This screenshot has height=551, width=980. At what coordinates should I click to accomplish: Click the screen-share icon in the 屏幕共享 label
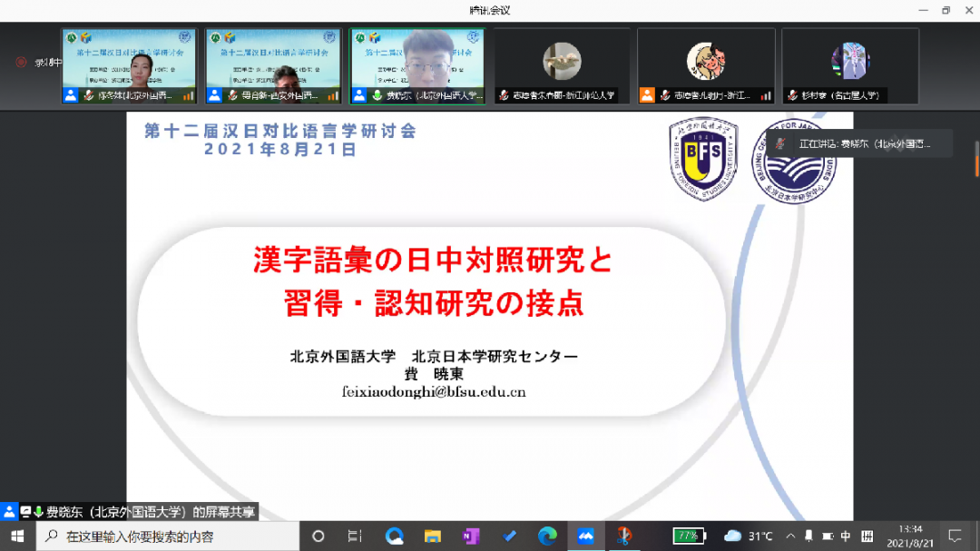pyautogui.click(x=25, y=512)
